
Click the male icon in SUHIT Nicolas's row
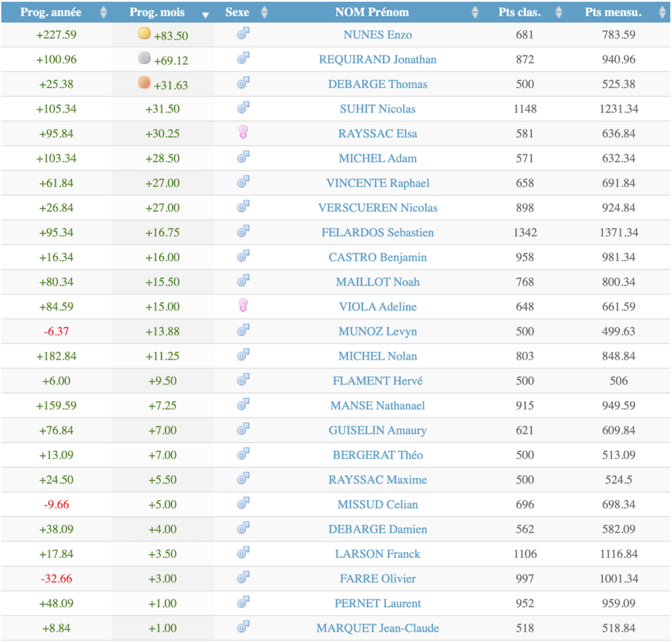(243, 108)
